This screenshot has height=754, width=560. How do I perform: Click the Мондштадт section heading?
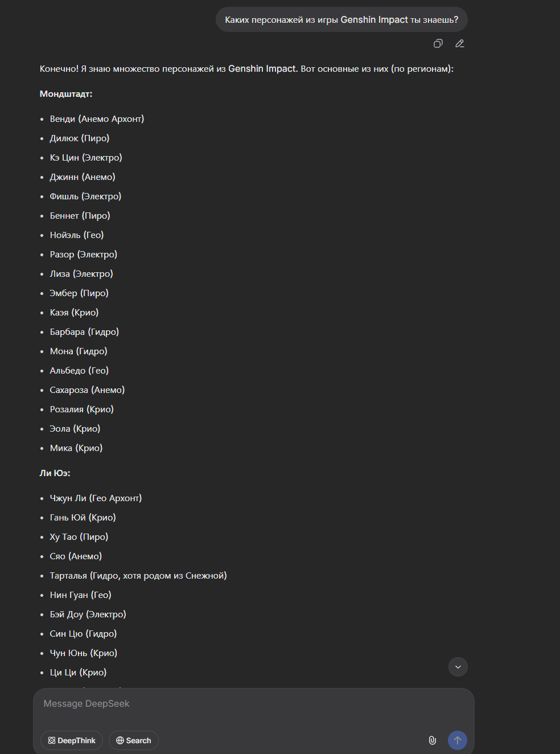click(x=66, y=94)
